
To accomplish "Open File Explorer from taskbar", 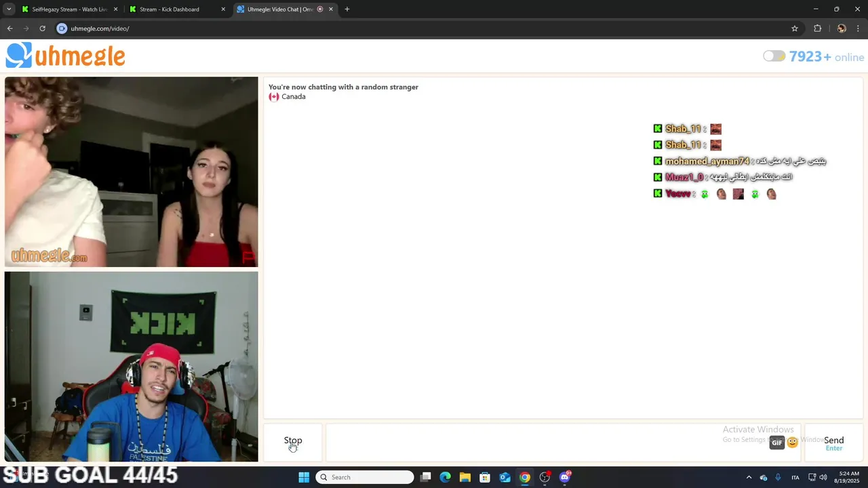I will [465, 477].
